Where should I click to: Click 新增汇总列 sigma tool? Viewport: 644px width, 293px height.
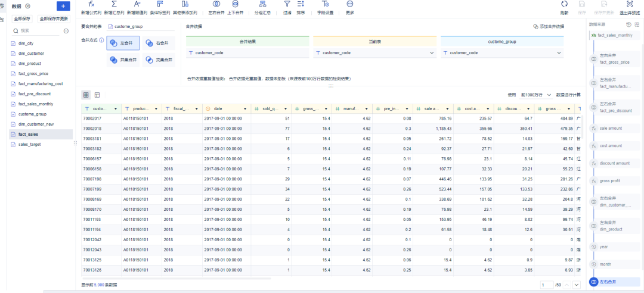pos(114,7)
